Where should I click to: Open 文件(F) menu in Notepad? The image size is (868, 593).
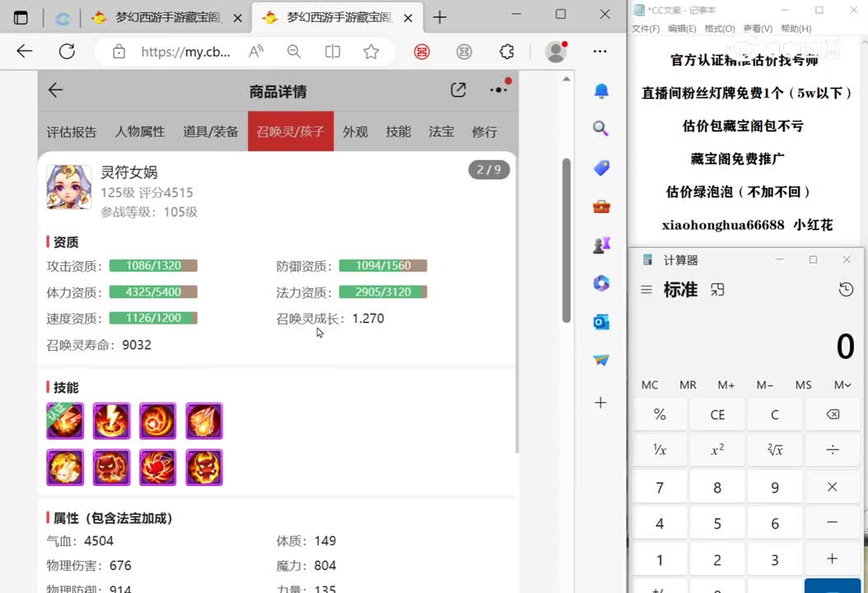646,29
